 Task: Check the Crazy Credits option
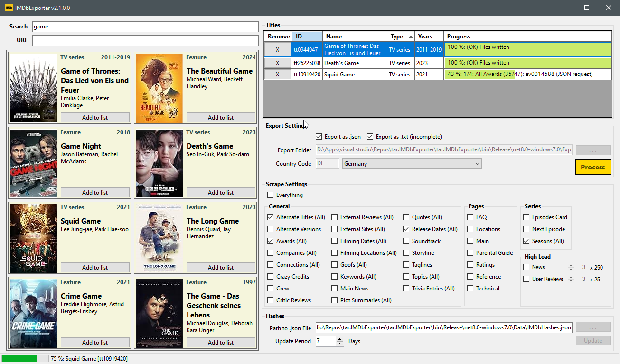[270, 277]
